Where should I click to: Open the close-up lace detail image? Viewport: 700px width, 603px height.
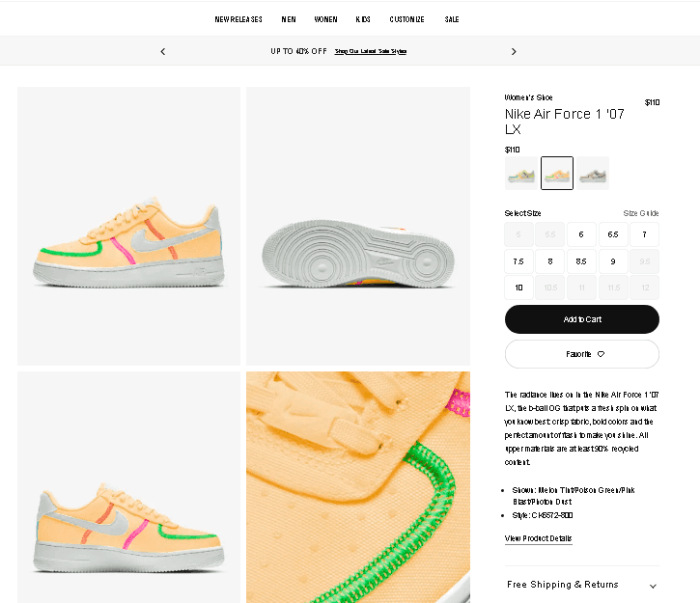[x=357, y=487]
